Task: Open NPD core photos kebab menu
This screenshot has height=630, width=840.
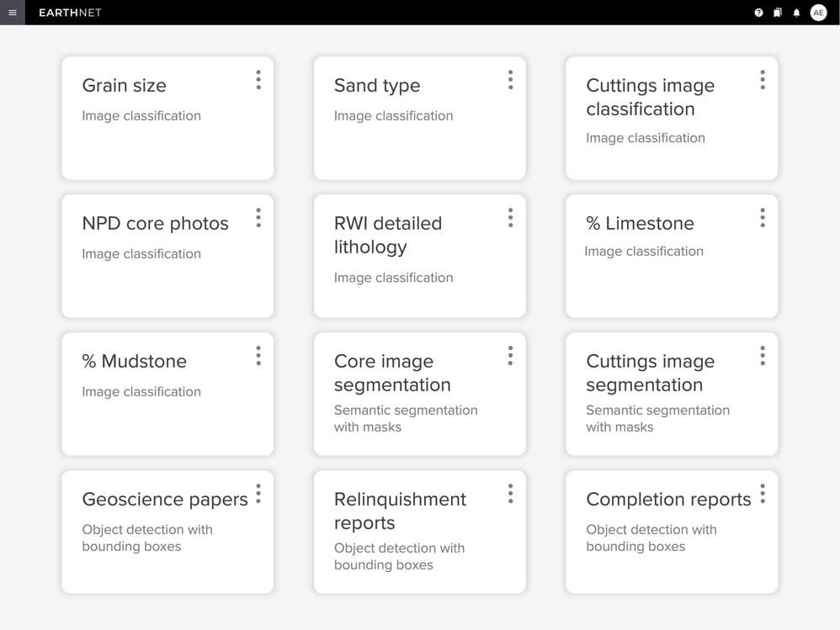Action: 258,218
